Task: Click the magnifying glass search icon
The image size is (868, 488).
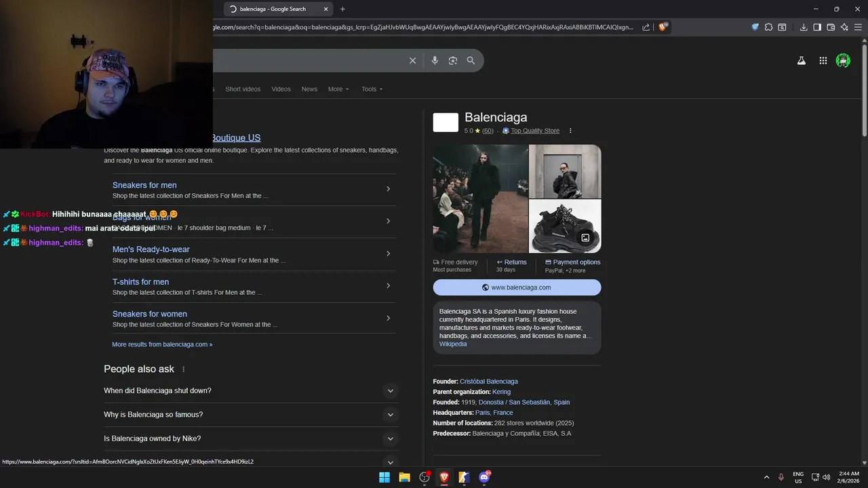Action: click(x=471, y=60)
